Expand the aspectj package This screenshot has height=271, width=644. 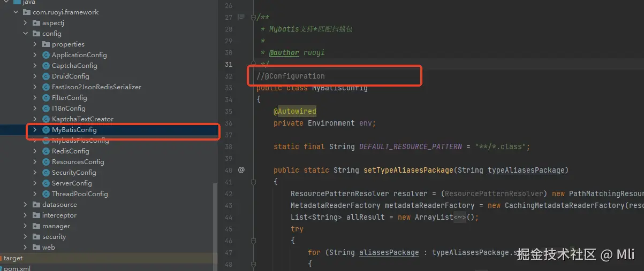26,22
